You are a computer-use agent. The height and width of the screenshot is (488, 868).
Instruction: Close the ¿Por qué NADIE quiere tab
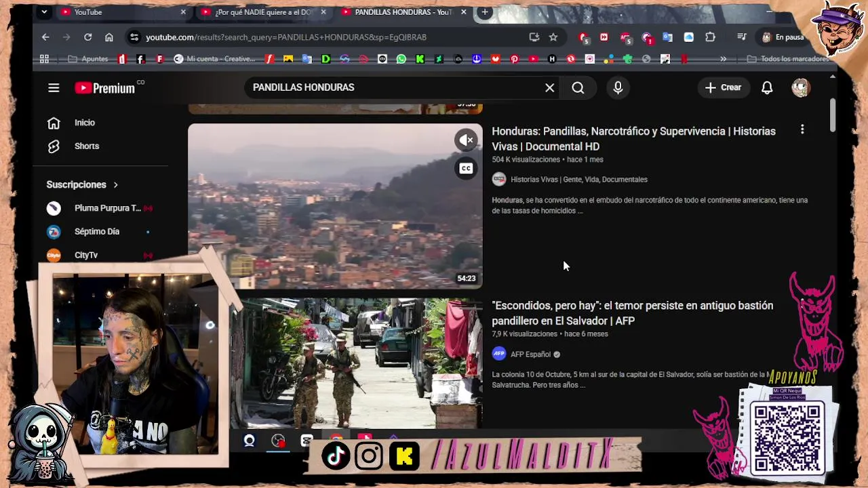tap(323, 12)
